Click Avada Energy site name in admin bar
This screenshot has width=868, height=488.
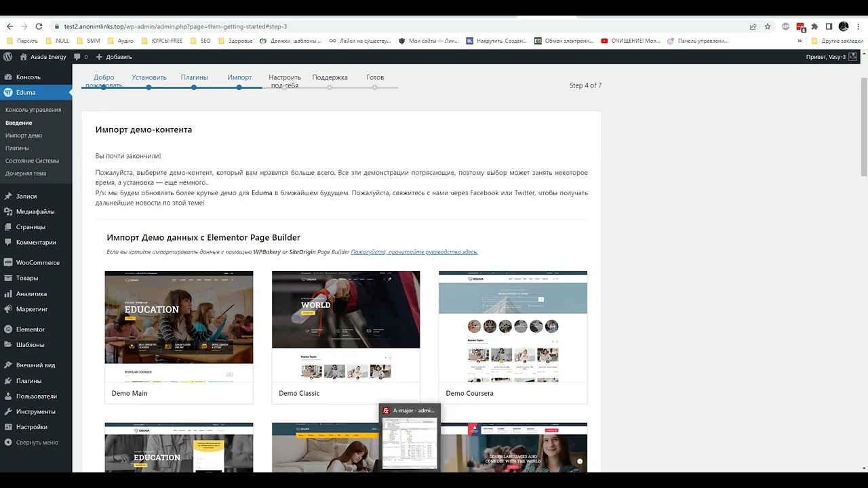tap(43, 57)
